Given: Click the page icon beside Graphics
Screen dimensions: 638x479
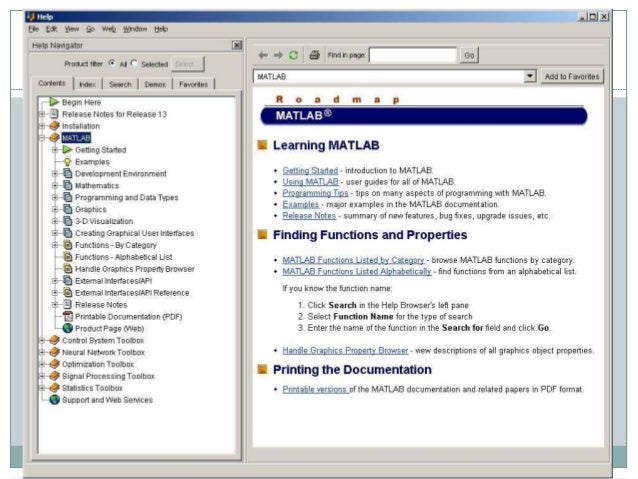Looking at the screenshot, I should point(68,209).
